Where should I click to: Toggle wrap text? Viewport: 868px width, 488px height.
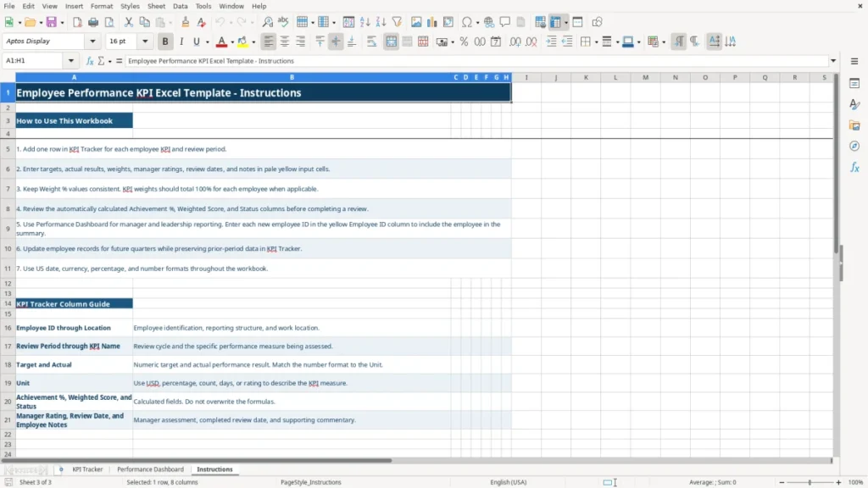pyautogui.click(x=371, y=42)
